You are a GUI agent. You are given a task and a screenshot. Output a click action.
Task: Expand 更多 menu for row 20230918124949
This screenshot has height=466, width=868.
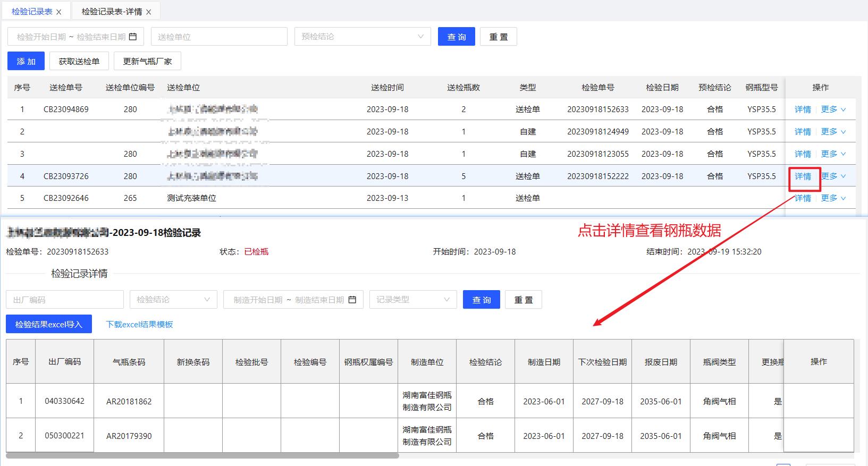(833, 132)
